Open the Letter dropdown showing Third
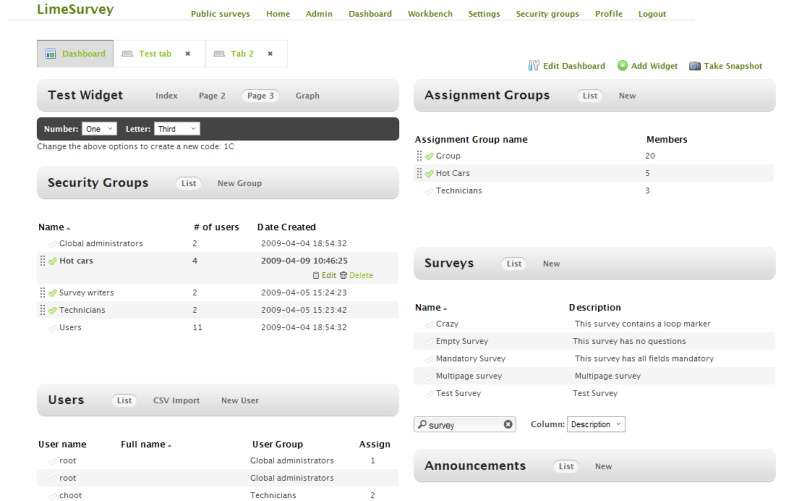 click(177, 129)
